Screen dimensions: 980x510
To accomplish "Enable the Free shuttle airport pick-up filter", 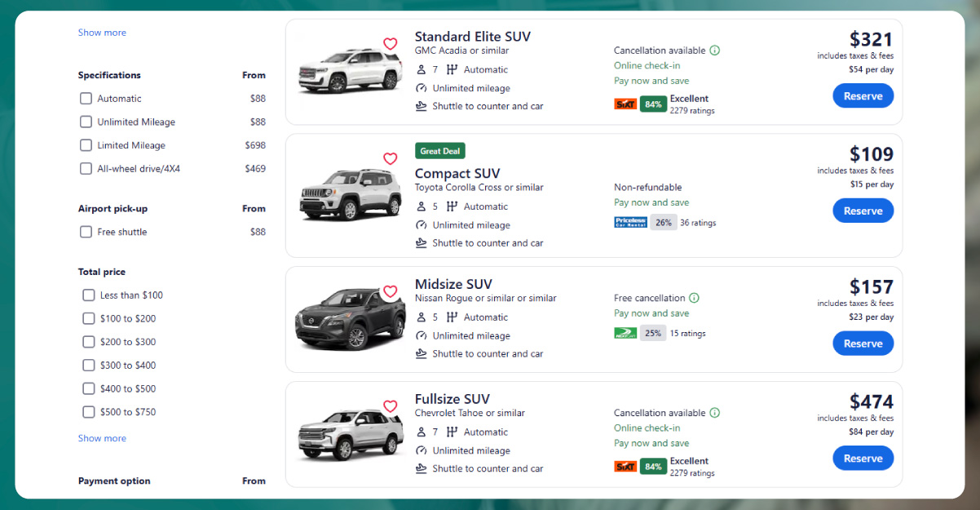I will [86, 232].
